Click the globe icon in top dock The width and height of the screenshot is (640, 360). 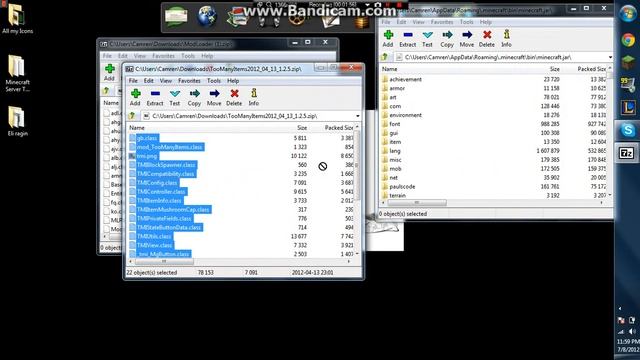tap(207, 16)
